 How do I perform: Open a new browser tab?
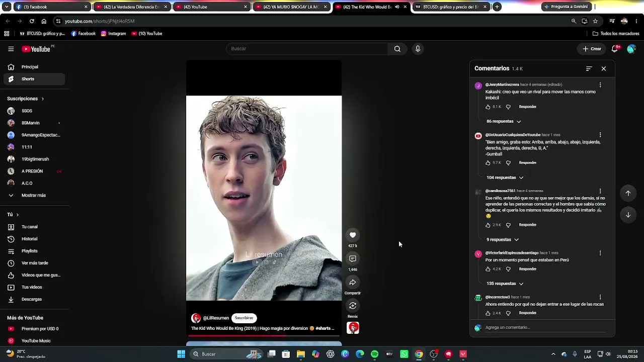[x=497, y=7]
